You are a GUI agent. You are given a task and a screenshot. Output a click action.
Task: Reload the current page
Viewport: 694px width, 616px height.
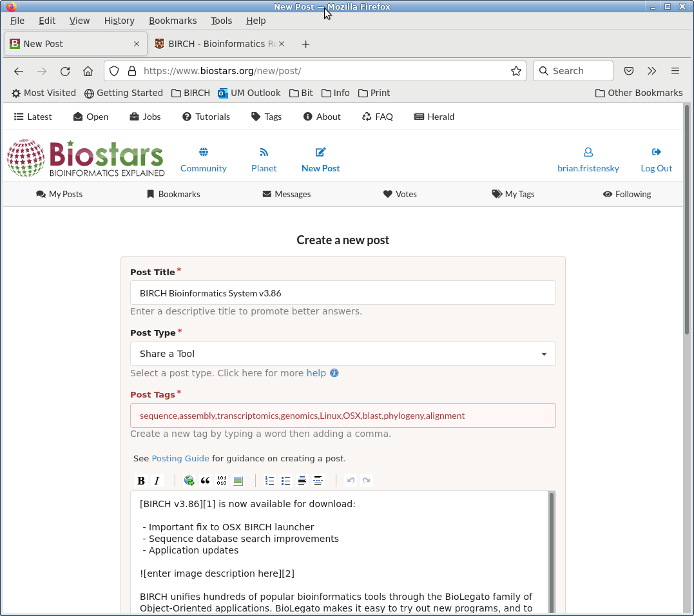[x=65, y=72]
